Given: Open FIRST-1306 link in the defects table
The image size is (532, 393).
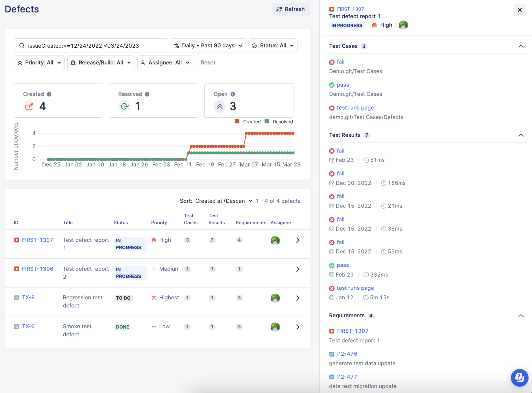Looking at the screenshot, I should point(38,269).
